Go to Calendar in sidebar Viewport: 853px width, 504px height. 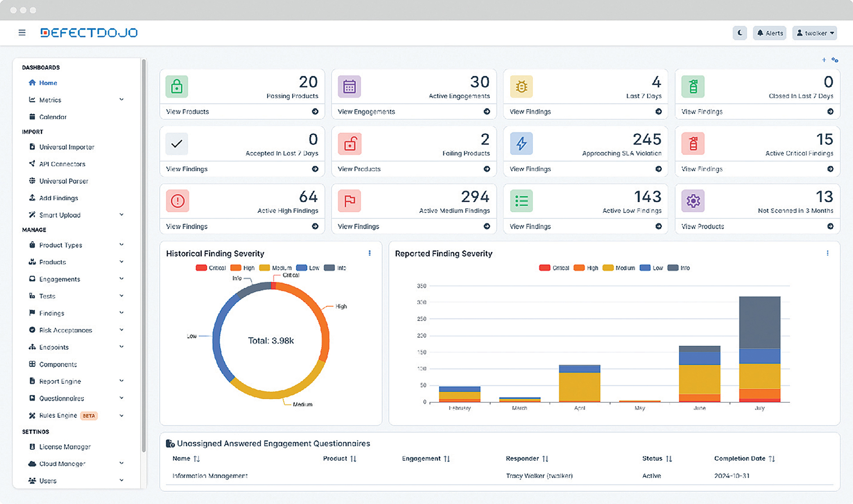coord(52,117)
